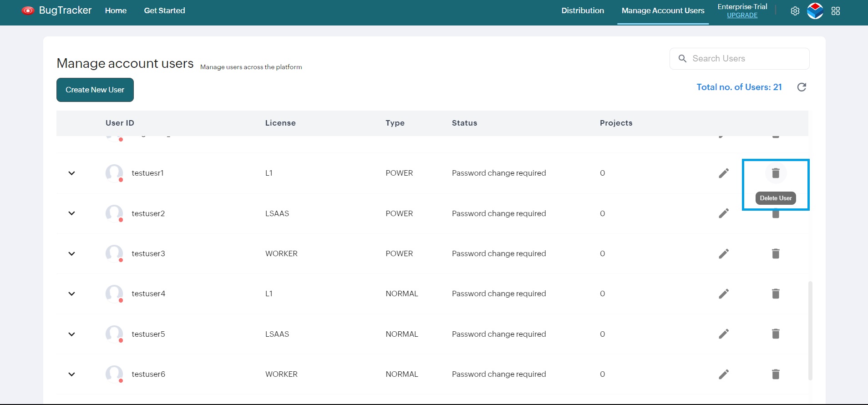Open the Distribution tab
868x405 pixels.
(x=583, y=10)
